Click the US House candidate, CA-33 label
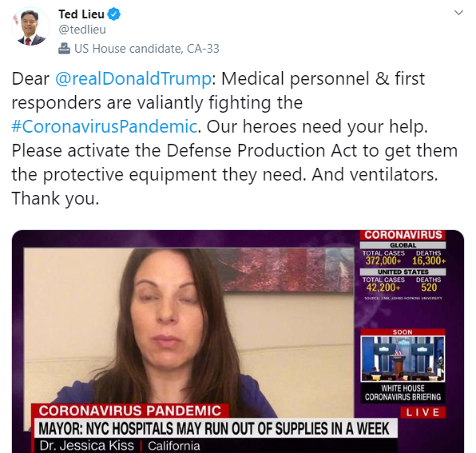Image resolution: width=476 pixels, height=453 pixels. tap(147, 49)
